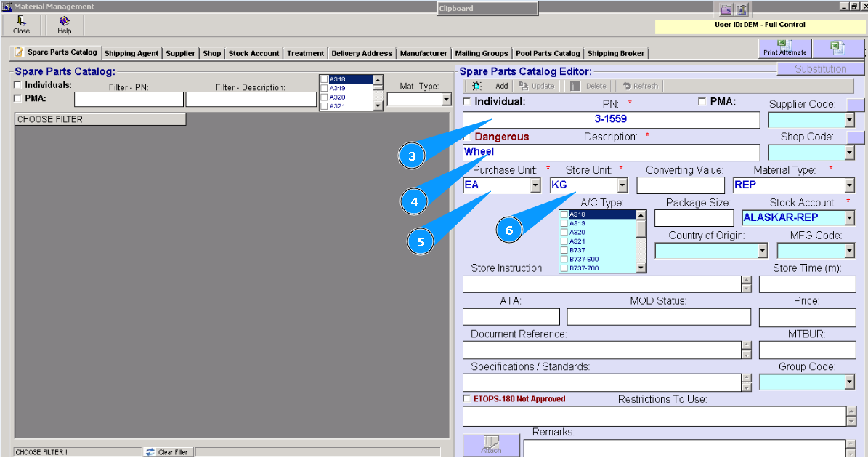868x458 pixels.
Task: Check A318 in the filter aircraft list
Action: 325,79
